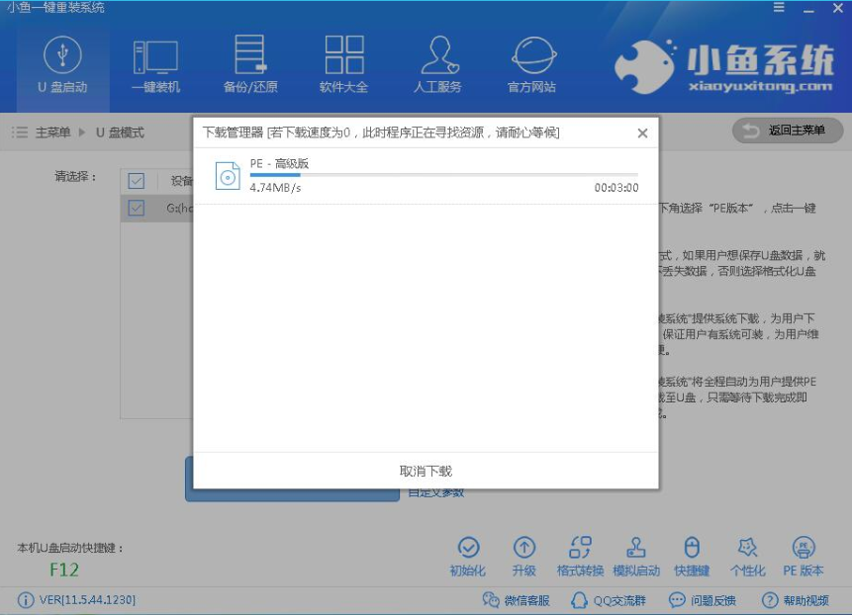This screenshot has height=616, width=852.
Task: Click the 初始化 initialize icon
Action: [467, 557]
